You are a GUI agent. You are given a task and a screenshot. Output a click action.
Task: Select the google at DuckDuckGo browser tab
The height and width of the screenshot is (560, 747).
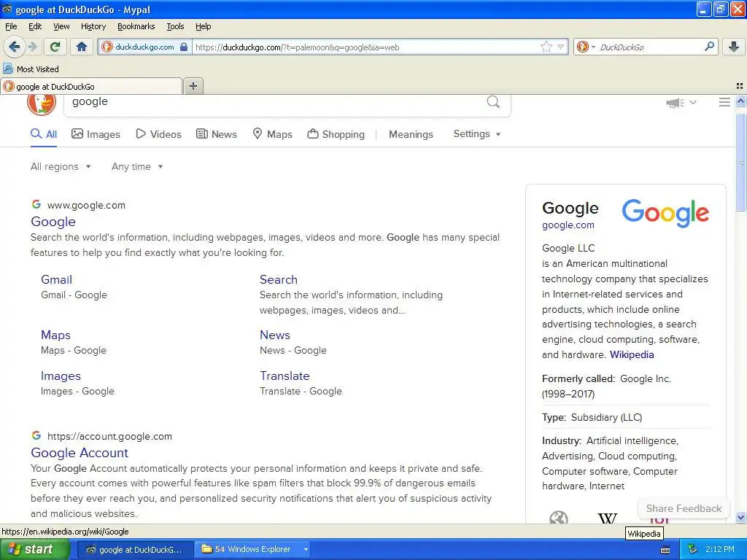pyautogui.click(x=91, y=86)
